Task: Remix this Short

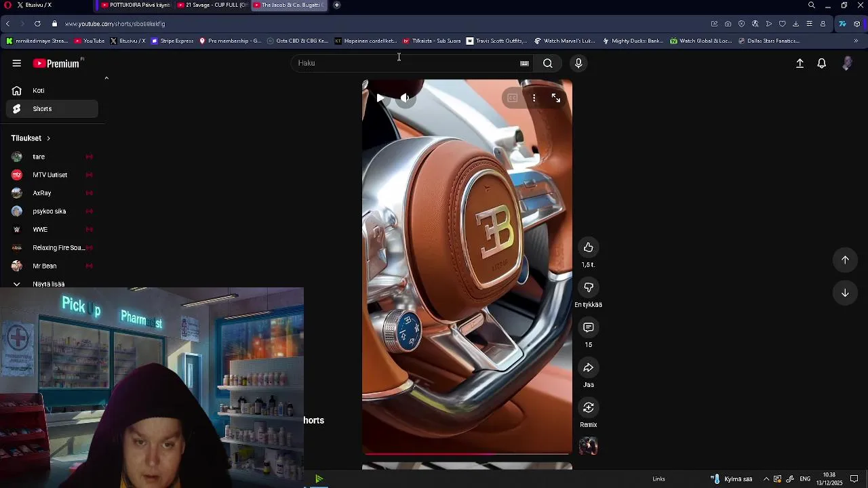Action: 589,407
